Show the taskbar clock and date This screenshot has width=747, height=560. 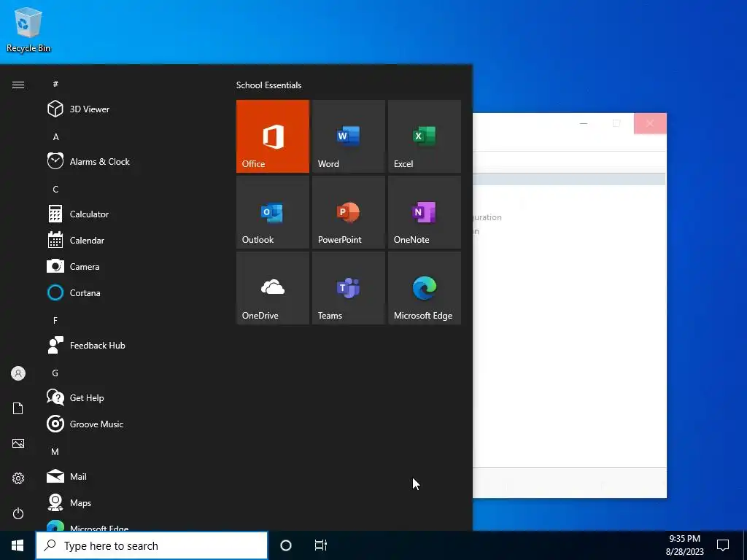[684, 545]
